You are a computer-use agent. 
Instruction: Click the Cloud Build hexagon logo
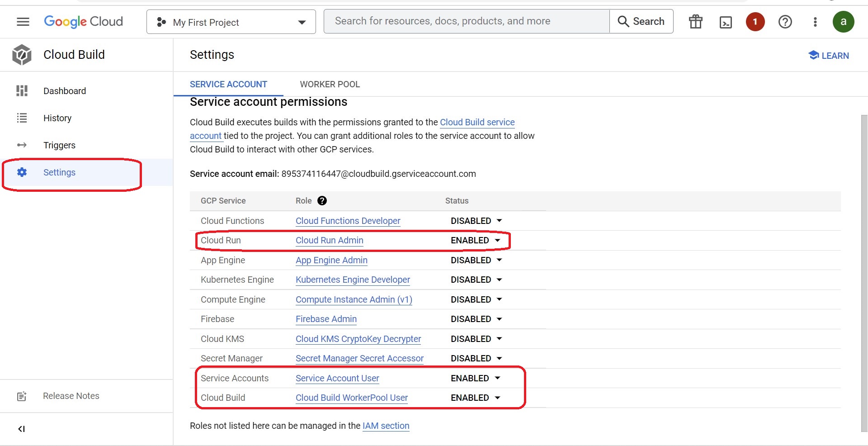[22, 54]
